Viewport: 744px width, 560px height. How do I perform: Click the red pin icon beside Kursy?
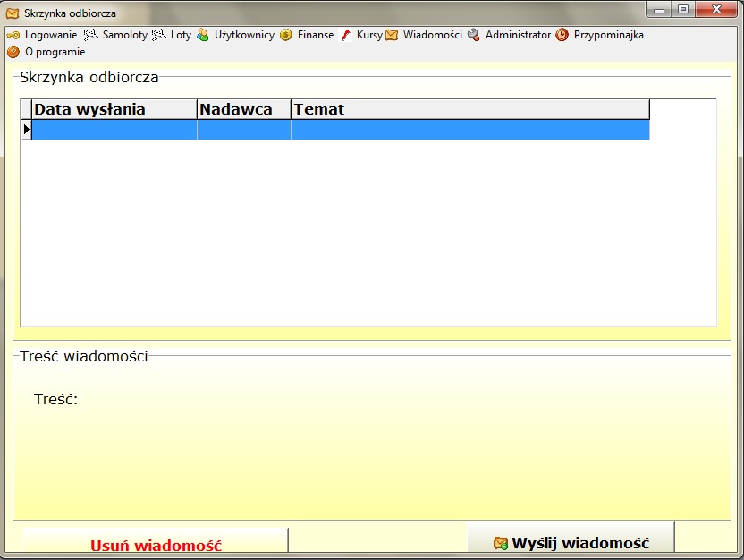coord(346,35)
